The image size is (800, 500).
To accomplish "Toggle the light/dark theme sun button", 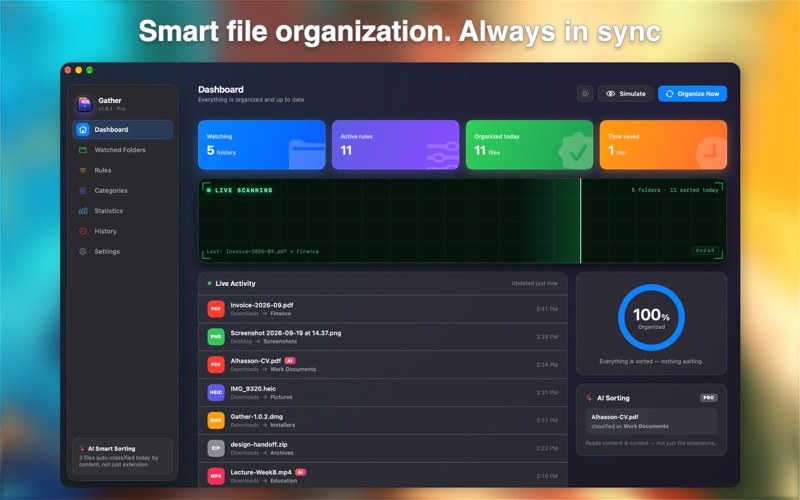I will tap(585, 94).
